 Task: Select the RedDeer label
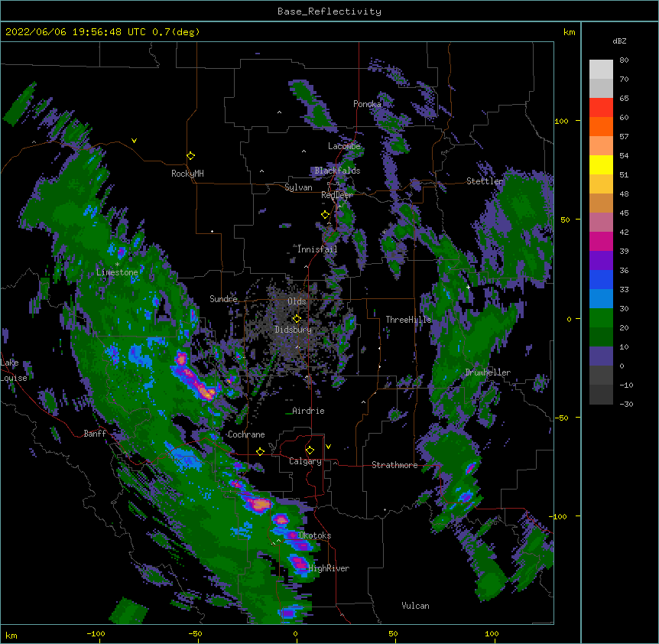(x=336, y=195)
